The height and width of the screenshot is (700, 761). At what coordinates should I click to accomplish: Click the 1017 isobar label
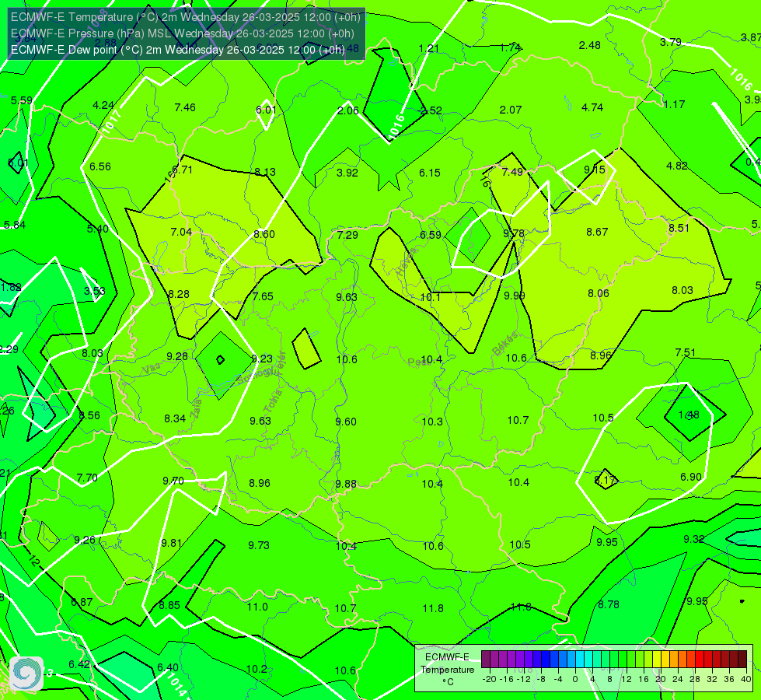112,122
